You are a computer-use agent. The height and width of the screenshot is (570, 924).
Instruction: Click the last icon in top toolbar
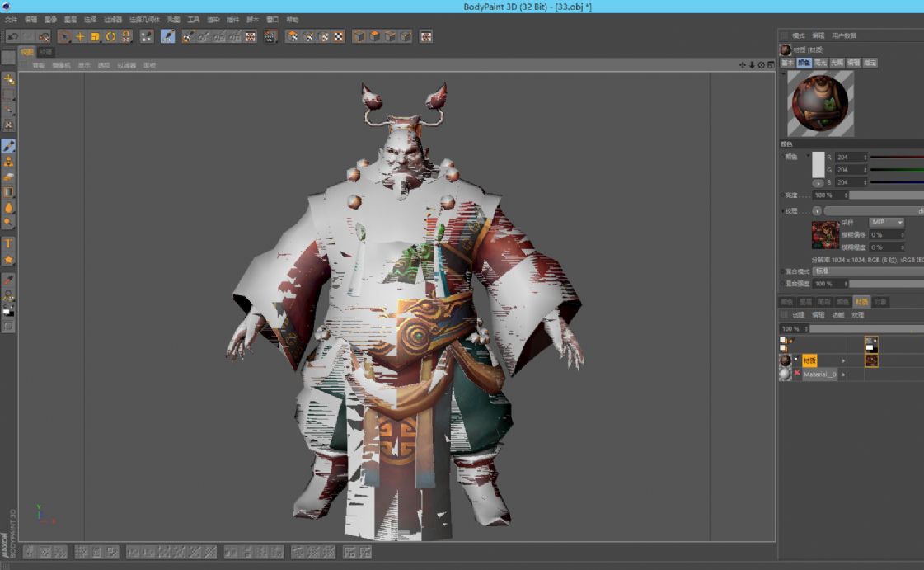[426, 36]
